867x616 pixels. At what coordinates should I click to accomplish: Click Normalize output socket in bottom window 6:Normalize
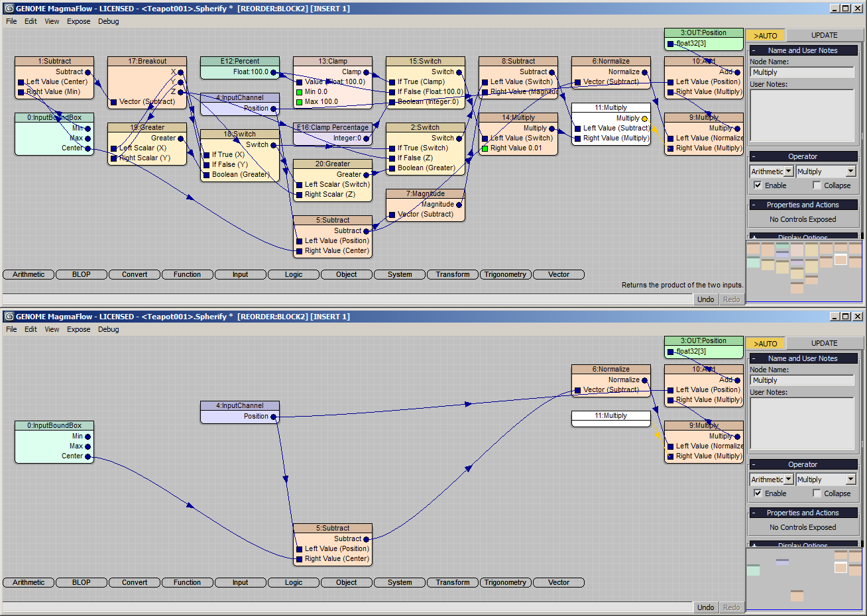644,380
